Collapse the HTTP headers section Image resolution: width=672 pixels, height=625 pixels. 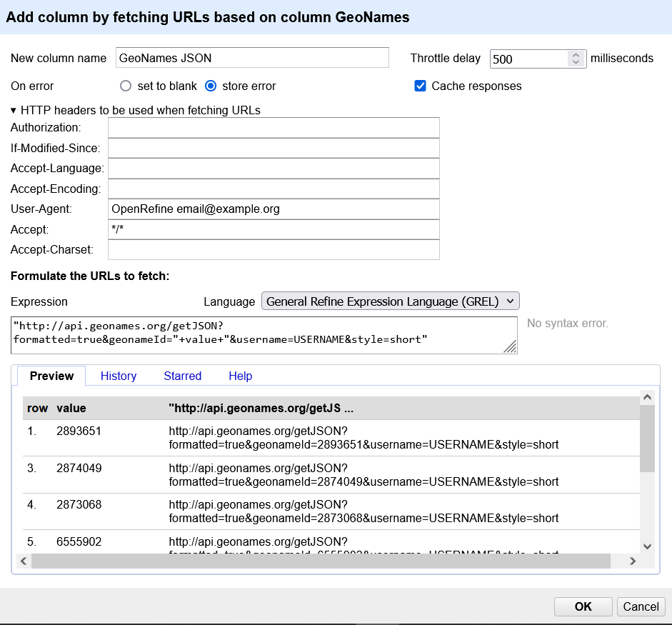tap(14, 110)
